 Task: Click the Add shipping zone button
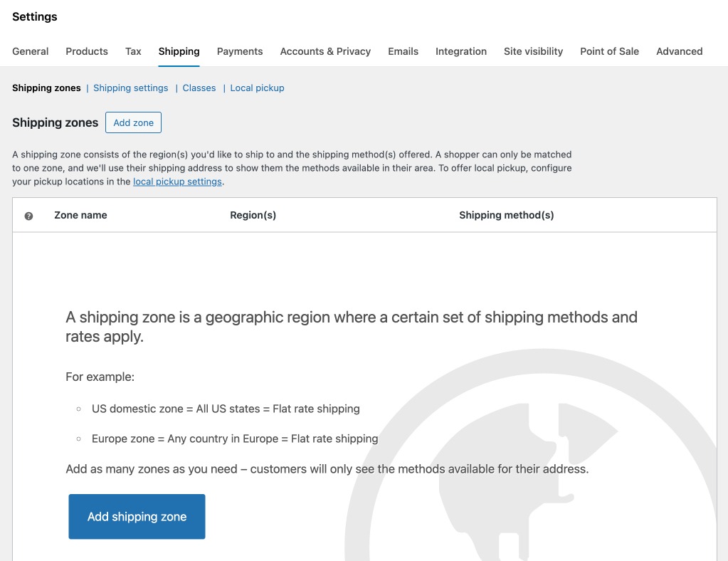point(137,516)
